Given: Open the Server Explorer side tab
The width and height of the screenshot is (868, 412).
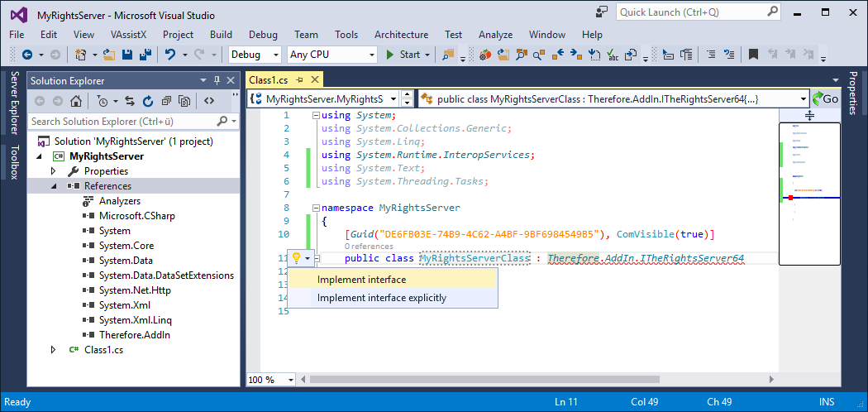Looking at the screenshot, I should 14,103.
